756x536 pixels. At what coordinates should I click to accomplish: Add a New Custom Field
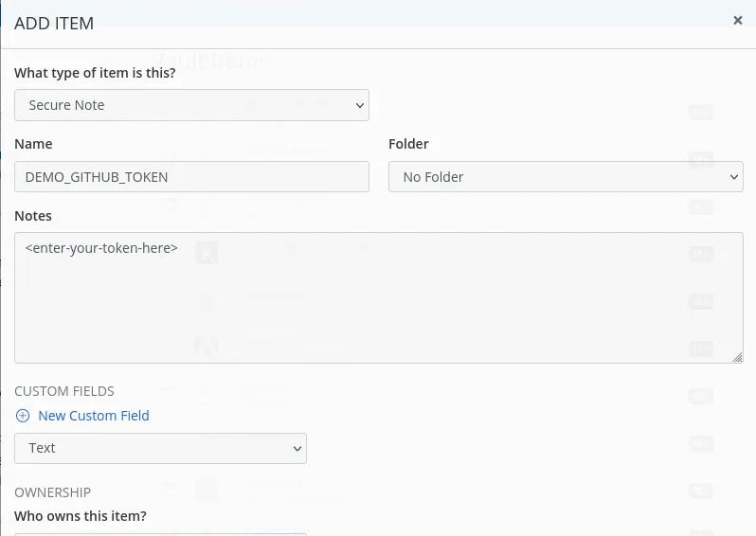[94, 416]
